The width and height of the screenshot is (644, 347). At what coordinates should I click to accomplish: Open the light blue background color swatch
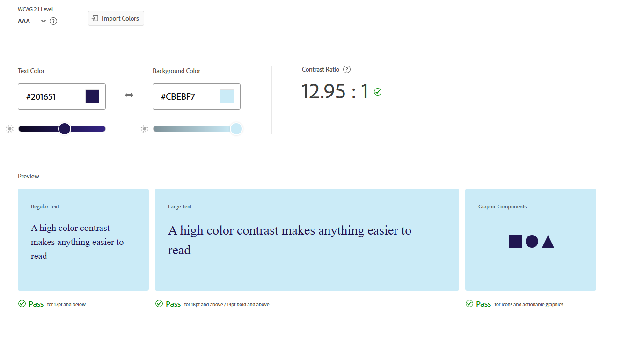pos(227,96)
